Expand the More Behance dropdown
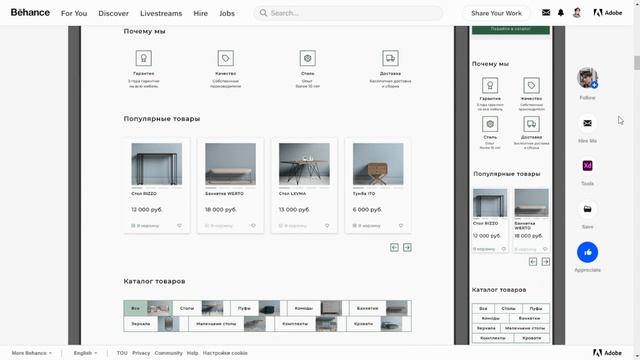 pos(31,353)
